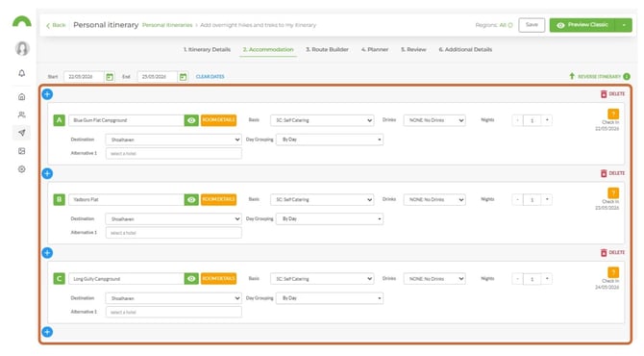Decrease nights for Blue Gum Flat Campground

[517, 120]
